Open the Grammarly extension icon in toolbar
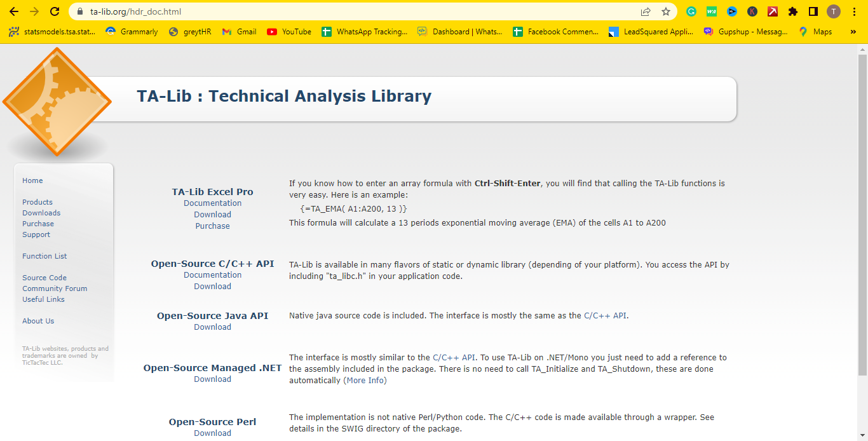 [x=691, y=11]
